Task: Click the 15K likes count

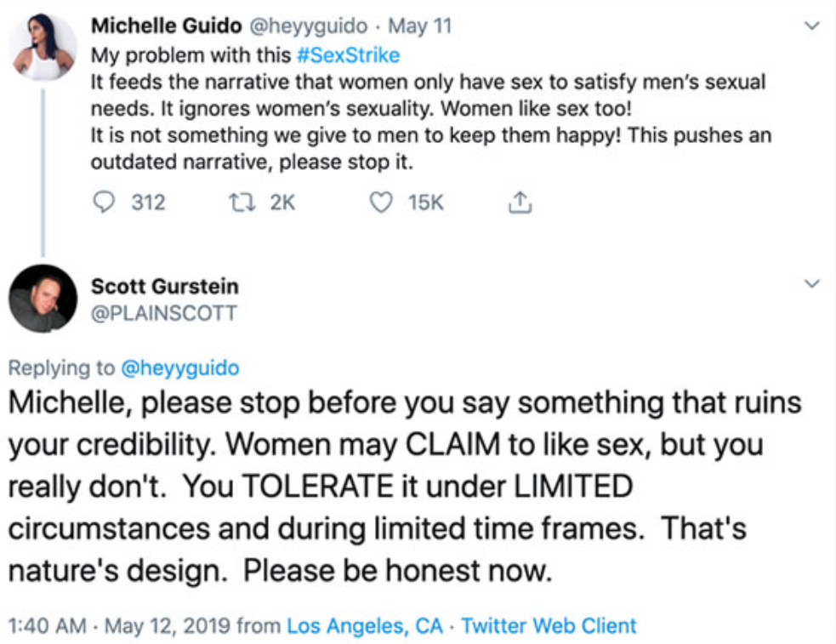Action: [x=425, y=202]
